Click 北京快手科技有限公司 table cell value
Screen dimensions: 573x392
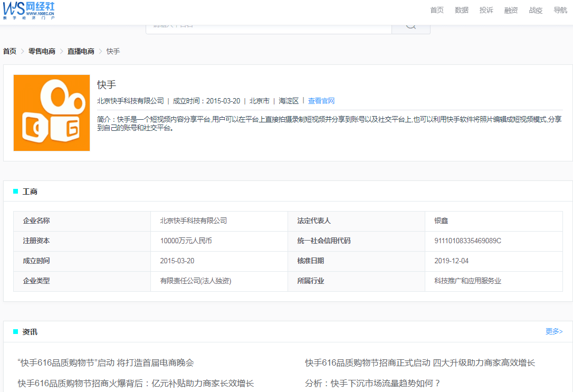(219, 221)
